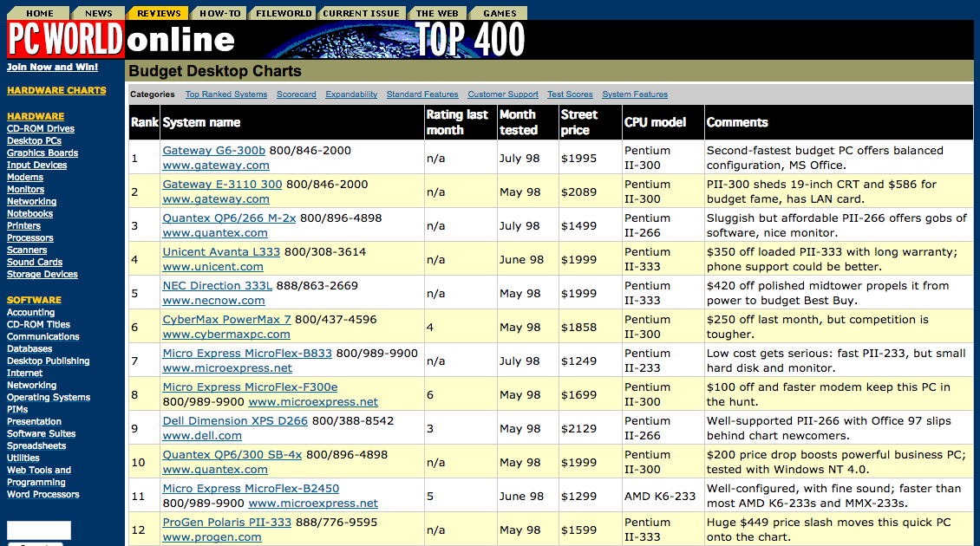This screenshot has width=980, height=546.
Task: Click the Utilities sidebar link
Action: 23,458
